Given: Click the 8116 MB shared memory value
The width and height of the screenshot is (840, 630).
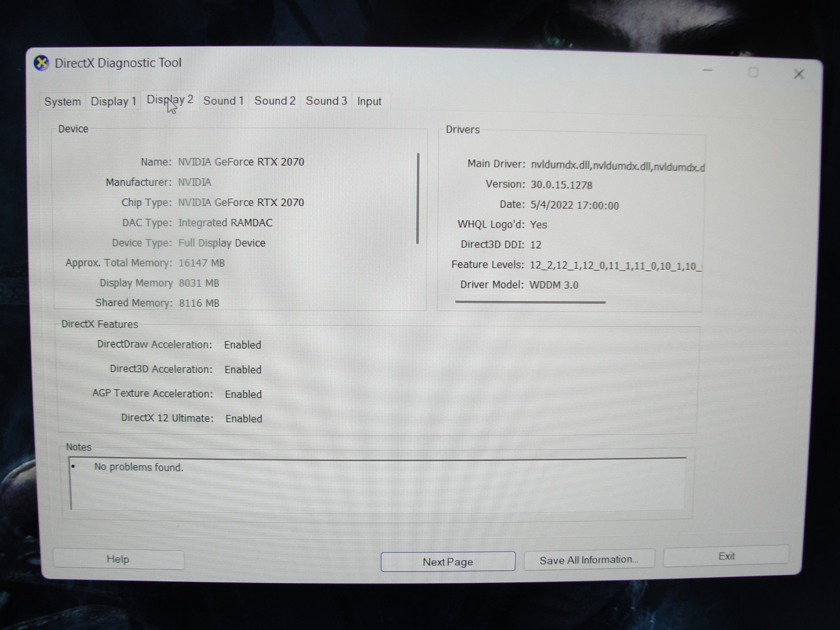Looking at the screenshot, I should point(199,303).
